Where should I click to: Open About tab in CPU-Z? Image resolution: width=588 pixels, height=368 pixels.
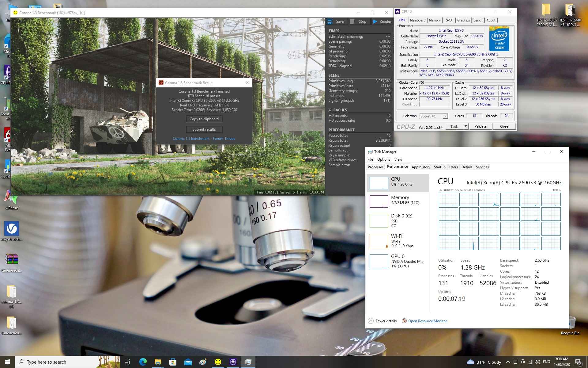pos(491,20)
